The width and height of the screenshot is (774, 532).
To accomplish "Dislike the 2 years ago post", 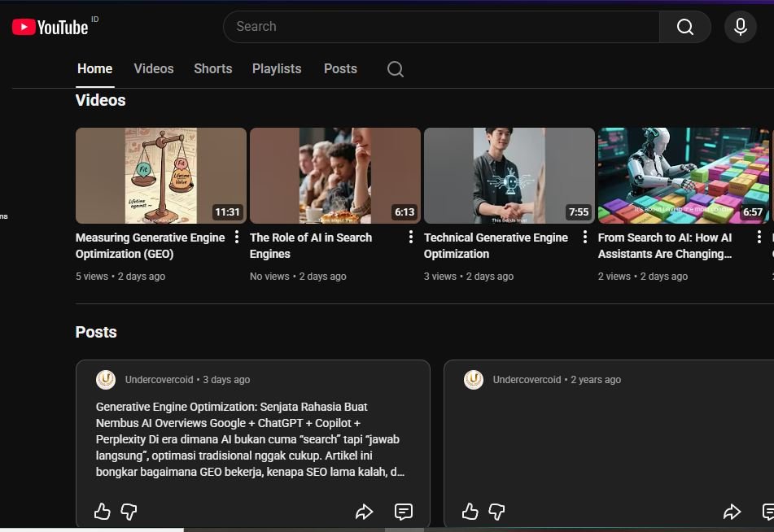I will pyautogui.click(x=496, y=512).
